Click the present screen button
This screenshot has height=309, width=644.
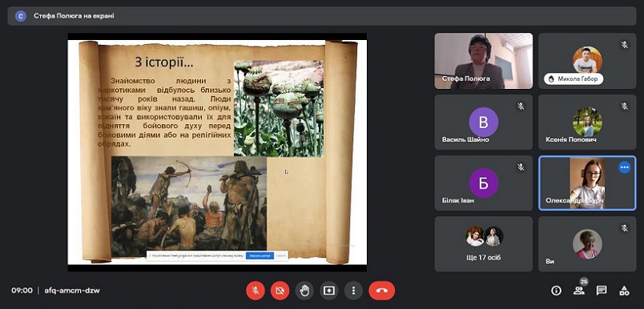click(x=329, y=291)
